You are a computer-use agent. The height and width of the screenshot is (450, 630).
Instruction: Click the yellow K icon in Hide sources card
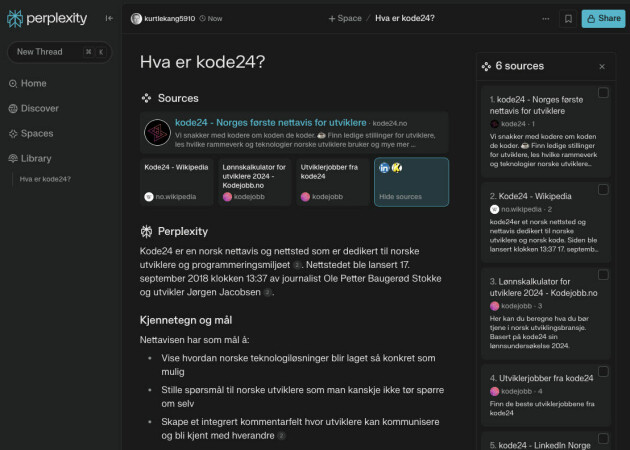pos(397,168)
